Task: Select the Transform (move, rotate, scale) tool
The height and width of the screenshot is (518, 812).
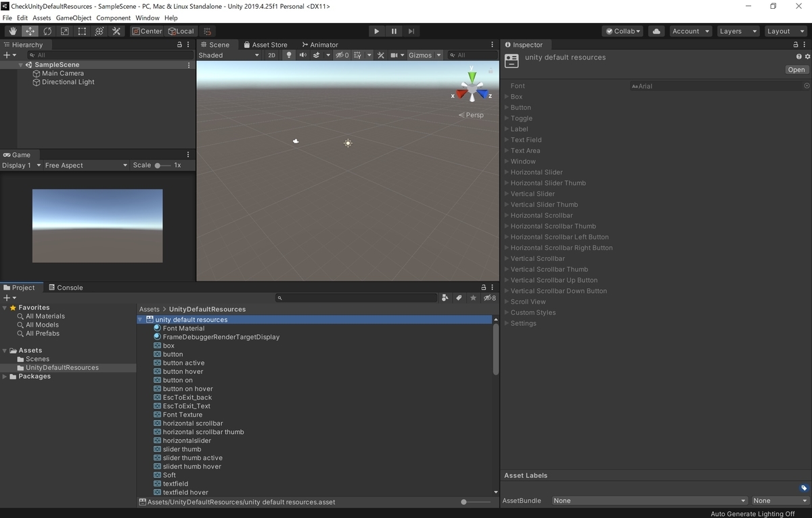Action: click(x=99, y=31)
